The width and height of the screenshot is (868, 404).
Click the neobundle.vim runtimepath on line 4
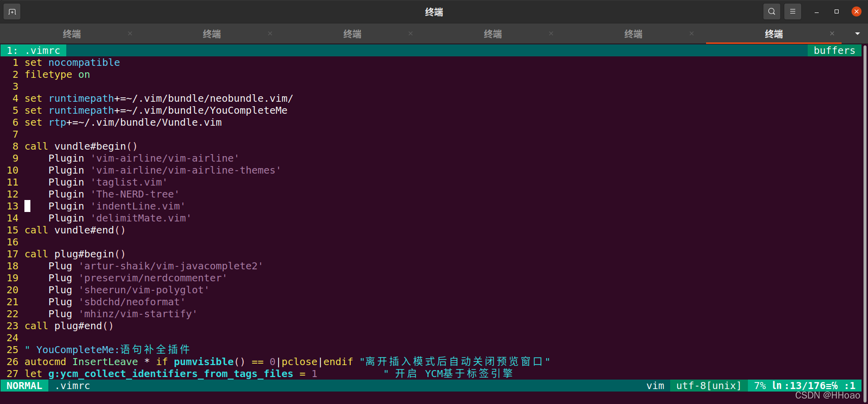pos(159,98)
